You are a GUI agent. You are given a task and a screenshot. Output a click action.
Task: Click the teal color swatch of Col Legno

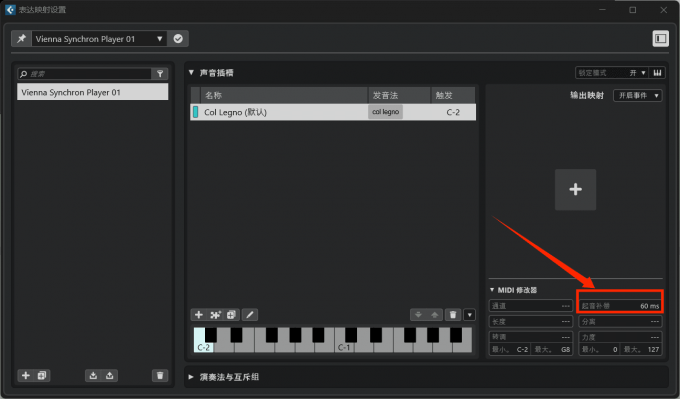coord(195,112)
